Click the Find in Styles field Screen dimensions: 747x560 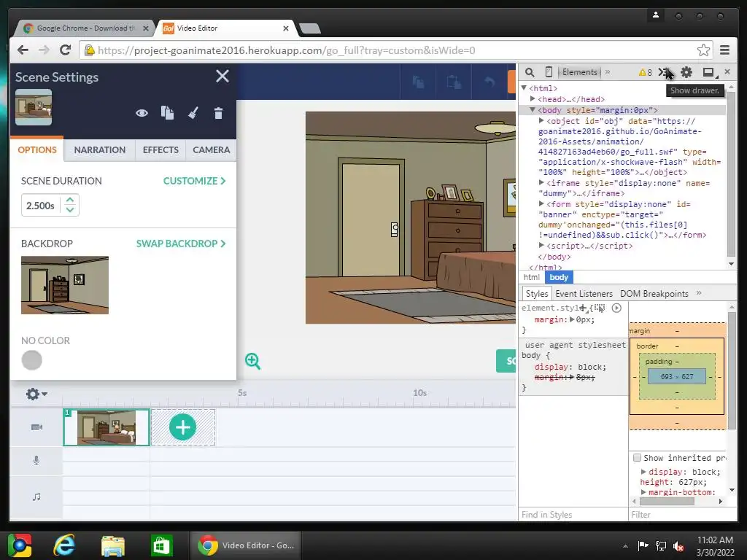(x=573, y=515)
